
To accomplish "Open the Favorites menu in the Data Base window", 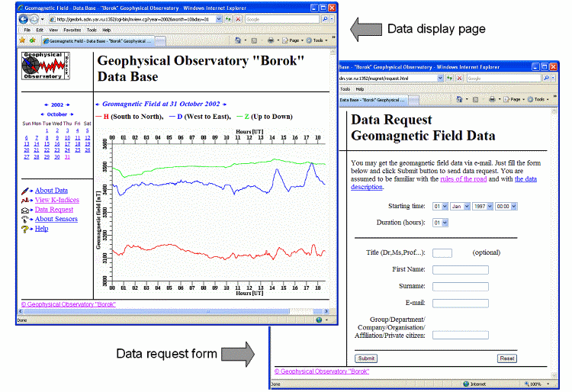I will coord(72,30).
